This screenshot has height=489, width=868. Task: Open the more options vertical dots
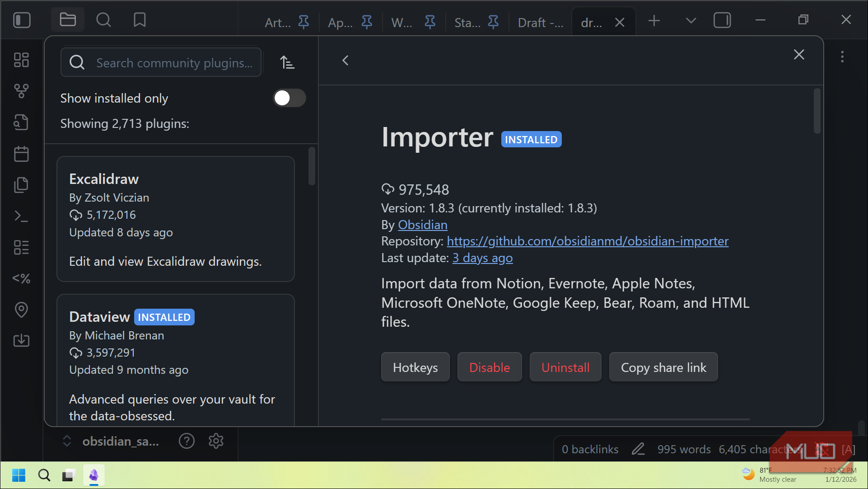click(x=842, y=57)
